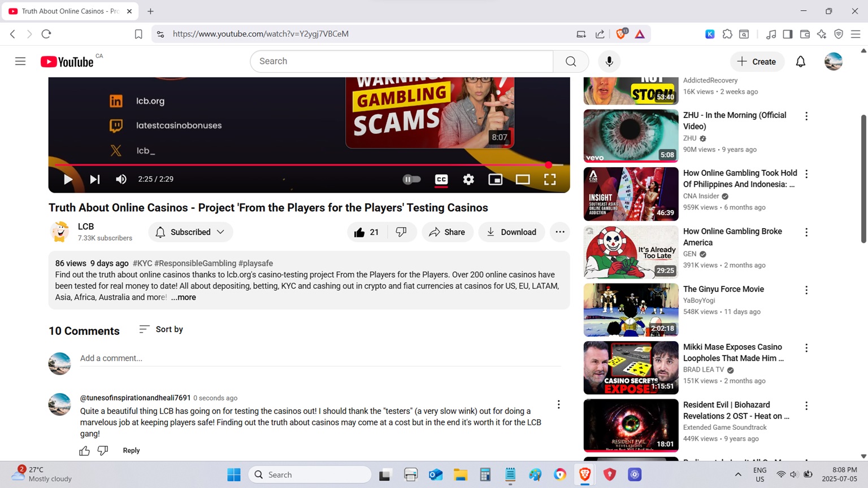This screenshot has height=488, width=868.
Task: Show hidden system tray icons chevron
Action: [x=738, y=474]
